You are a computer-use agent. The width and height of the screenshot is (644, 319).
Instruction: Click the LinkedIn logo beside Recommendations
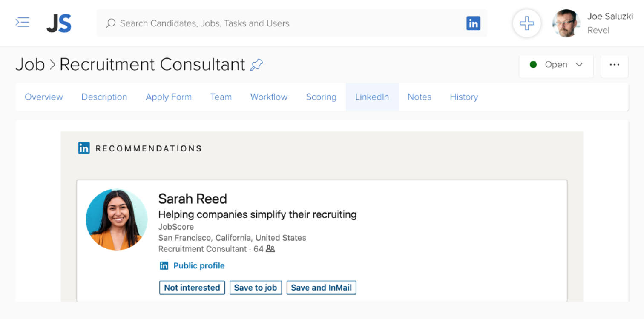pos(84,148)
